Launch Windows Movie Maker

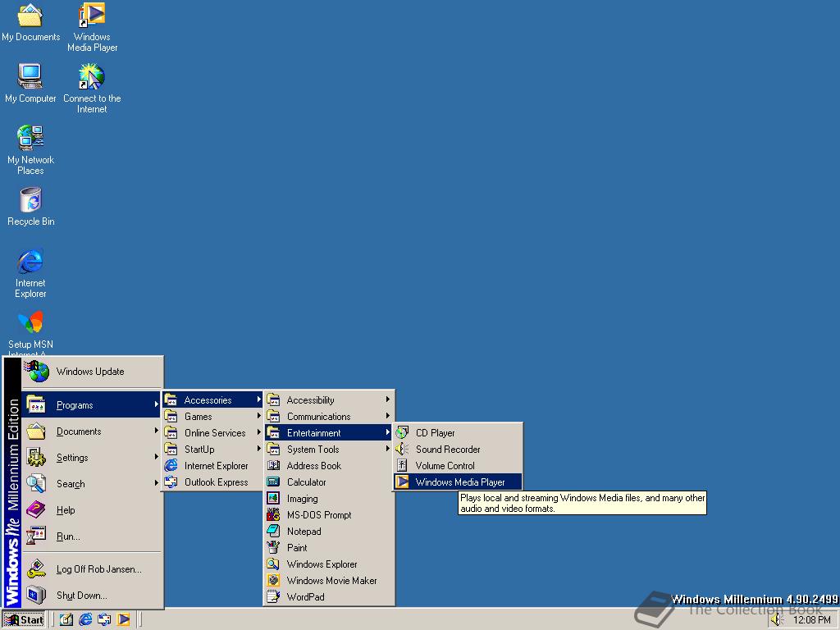[329, 581]
